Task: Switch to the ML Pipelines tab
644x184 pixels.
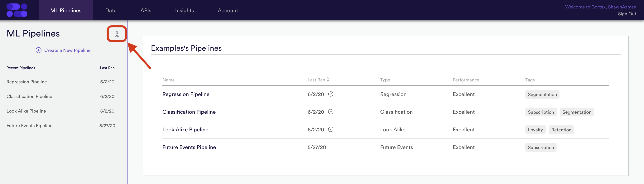Action: pyautogui.click(x=66, y=10)
